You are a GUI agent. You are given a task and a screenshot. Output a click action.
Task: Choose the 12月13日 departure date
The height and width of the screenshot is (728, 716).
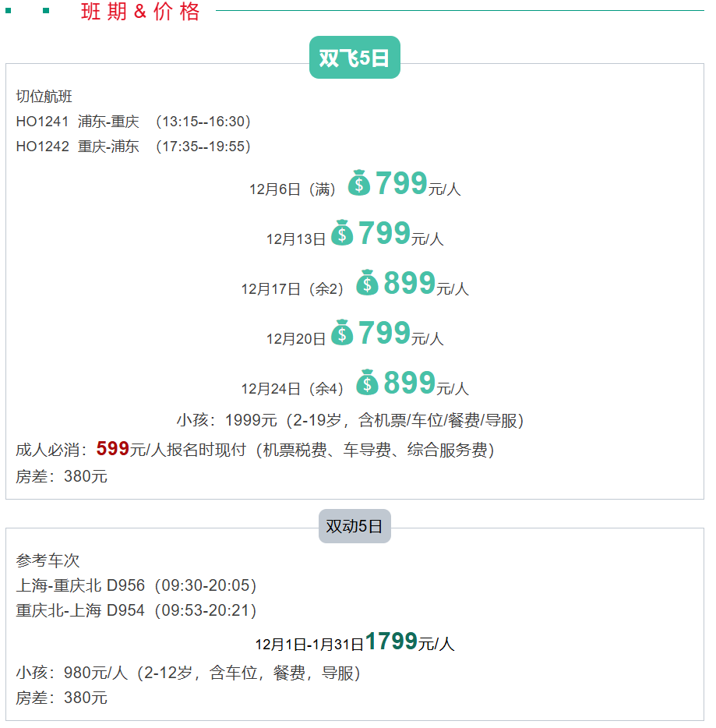coord(296,239)
